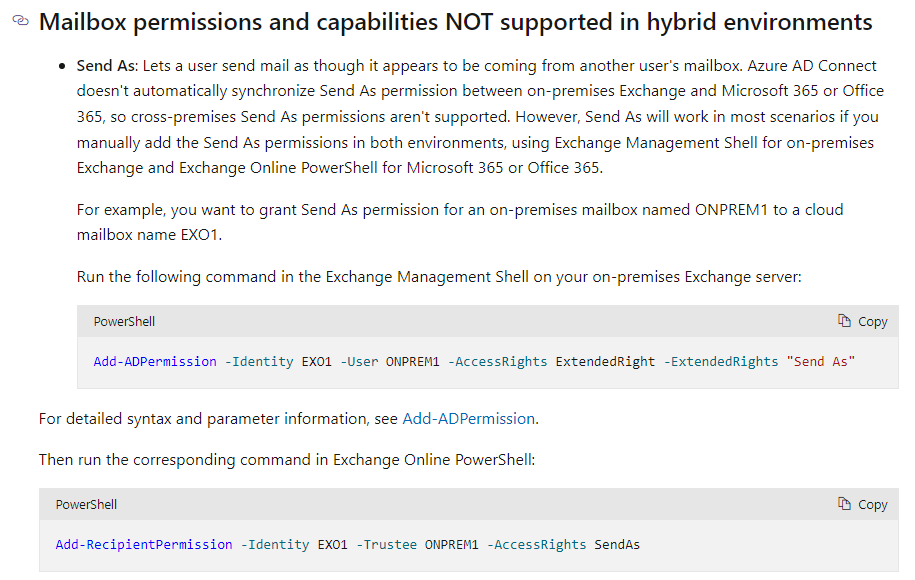
Task: Click the PowerShell label of the second code block
Action: click(86, 505)
